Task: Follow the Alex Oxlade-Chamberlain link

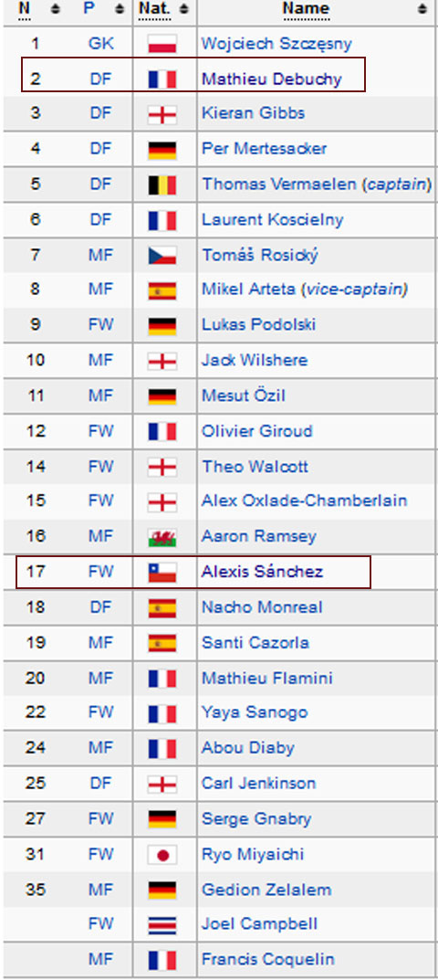Action: click(304, 501)
